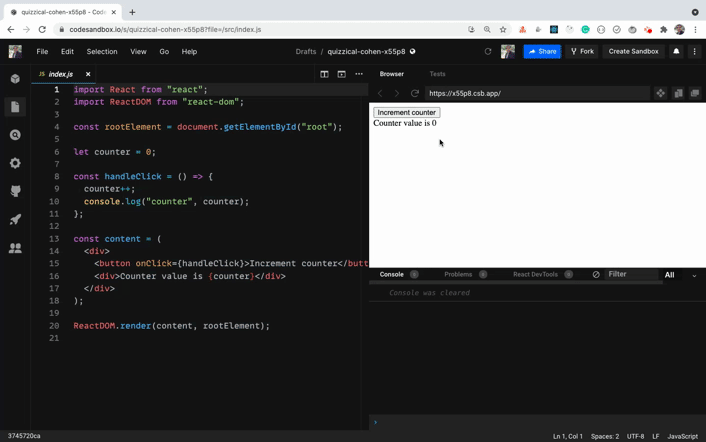This screenshot has height=442, width=706.
Task: Clear the console with the ban icon
Action: pos(596,275)
